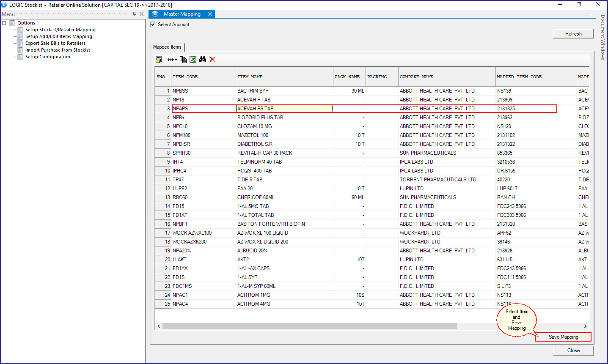Select the Master Mapping document tab
Screen dimensions: 608x364
point(182,14)
